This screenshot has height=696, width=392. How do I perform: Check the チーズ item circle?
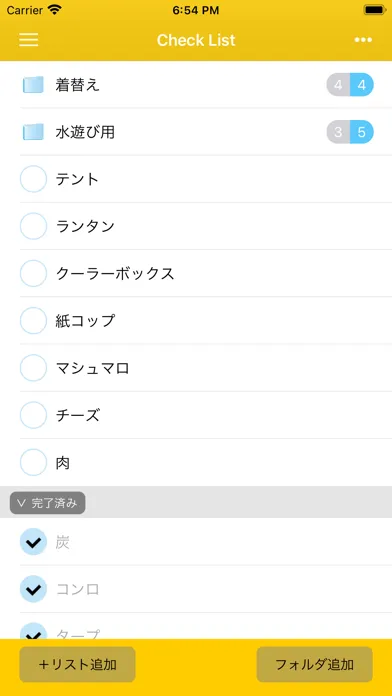click(33, 415)
